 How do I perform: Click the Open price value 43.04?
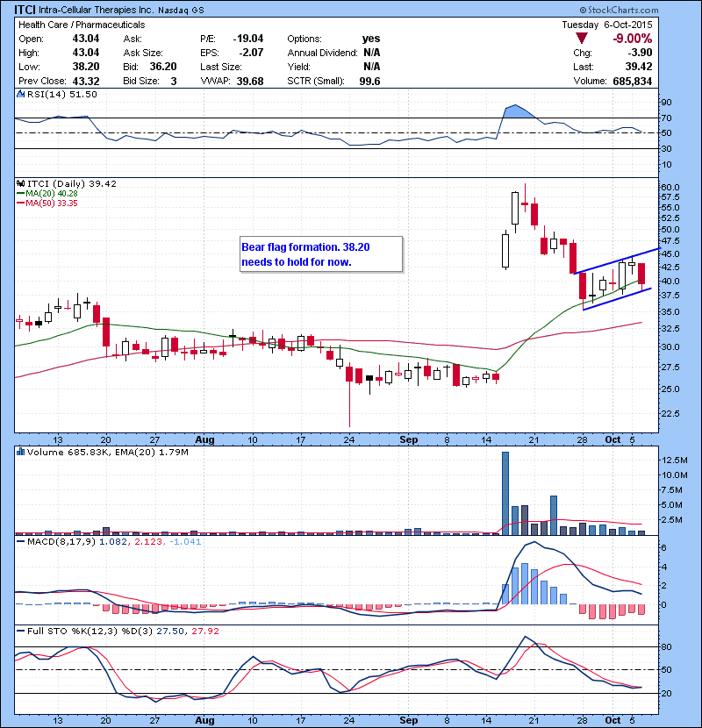[x=86, y=39]
